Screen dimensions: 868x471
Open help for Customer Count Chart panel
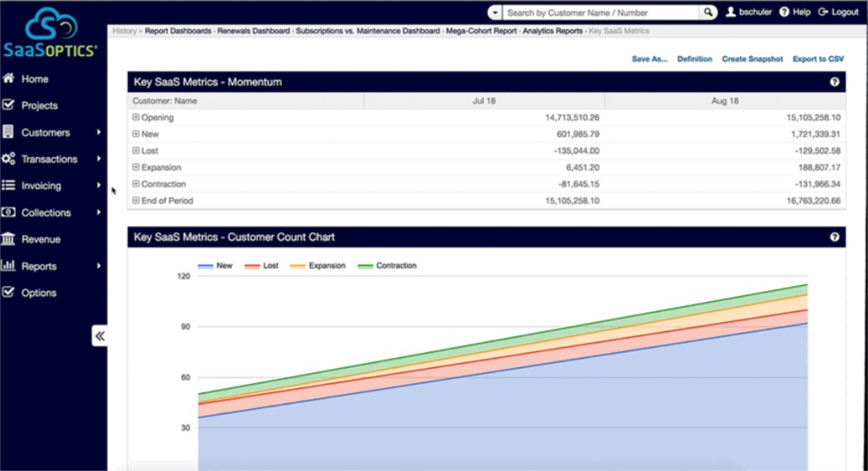[835, 237]
